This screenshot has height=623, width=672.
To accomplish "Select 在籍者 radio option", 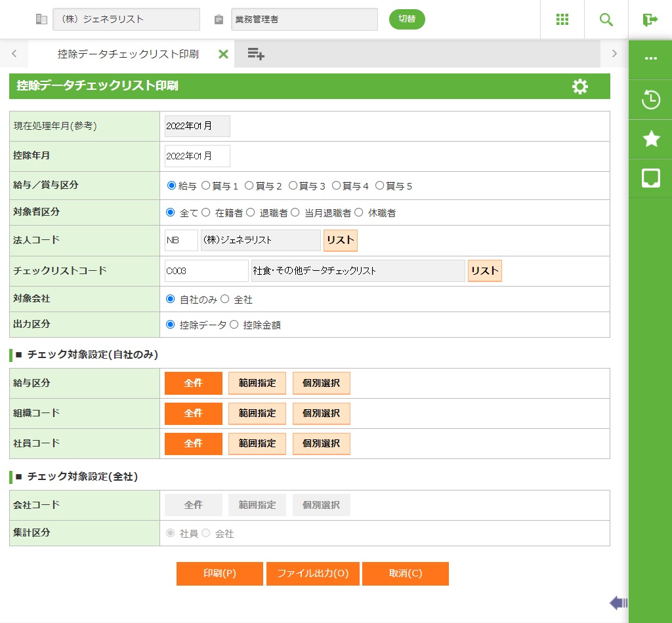I will [206, 212].
